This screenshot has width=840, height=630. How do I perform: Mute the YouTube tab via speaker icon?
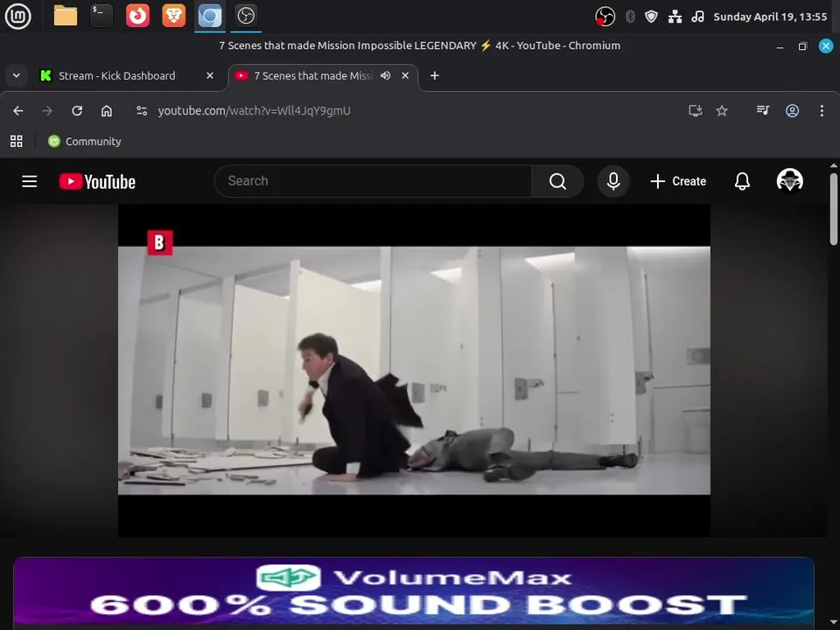point(385,75)
